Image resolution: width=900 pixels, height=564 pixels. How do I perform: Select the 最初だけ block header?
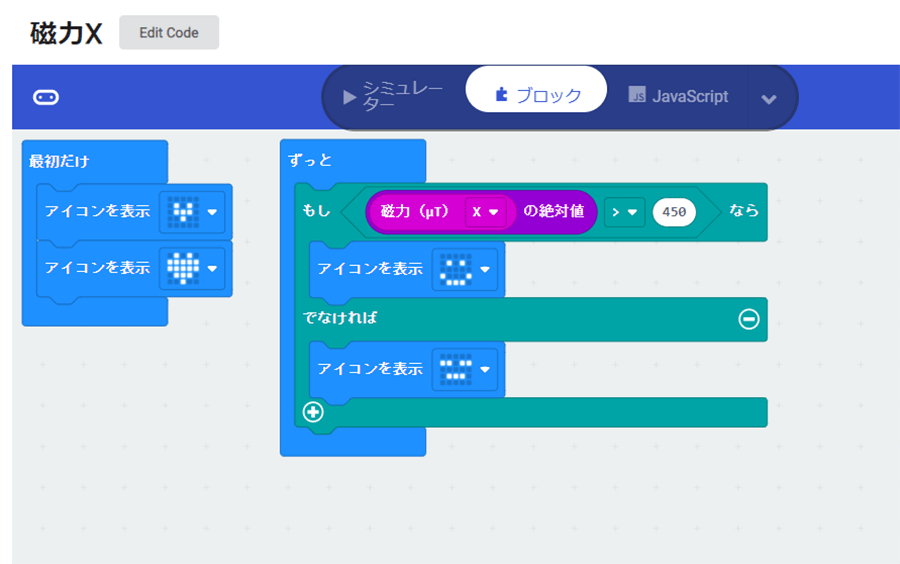tap(59, 161)
